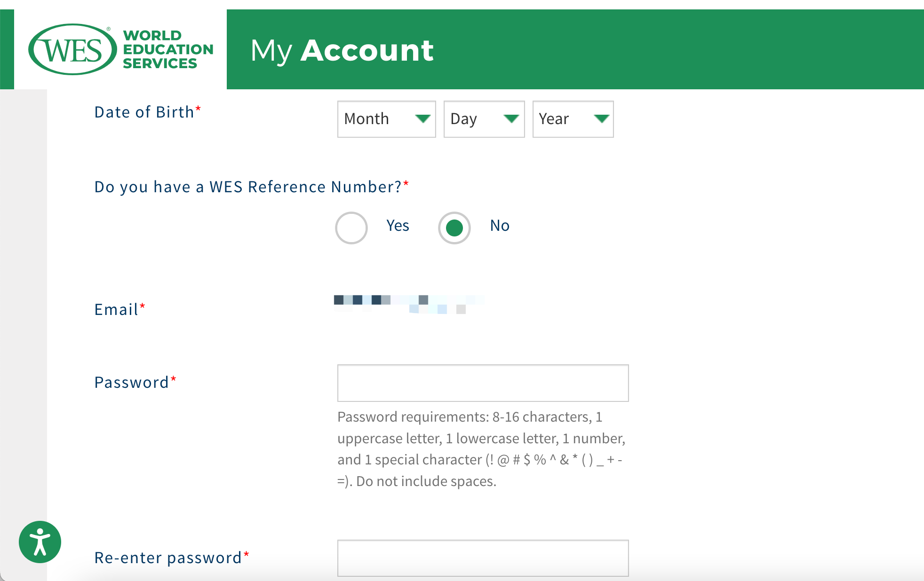Image resolution: width=924 pixels, height=581 pixels.
Task: Open the Year dropdown
Action: pyautogui.click(x=573, y=119)
